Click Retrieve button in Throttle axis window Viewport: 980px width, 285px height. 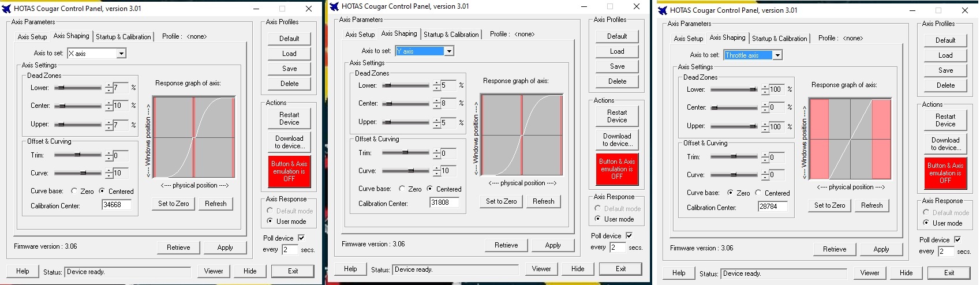tap(835, 249)
